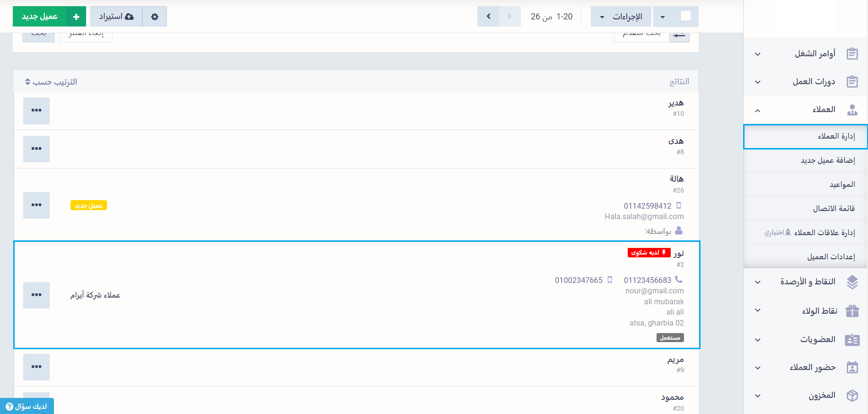
Task: Click the phone icon next to 01123456683
Action: click(x=679, y=280)
